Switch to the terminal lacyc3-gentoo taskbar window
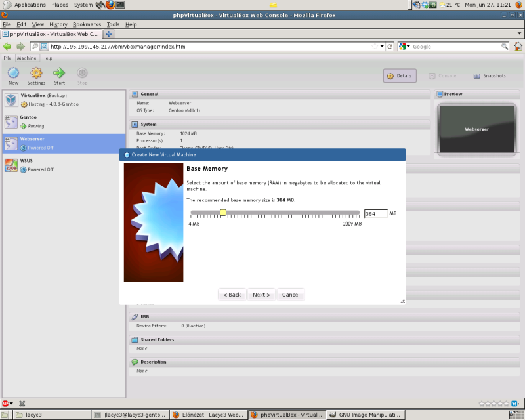Image resolution: width=525 pixels, height=420 pixels. (x=130, y=415)
